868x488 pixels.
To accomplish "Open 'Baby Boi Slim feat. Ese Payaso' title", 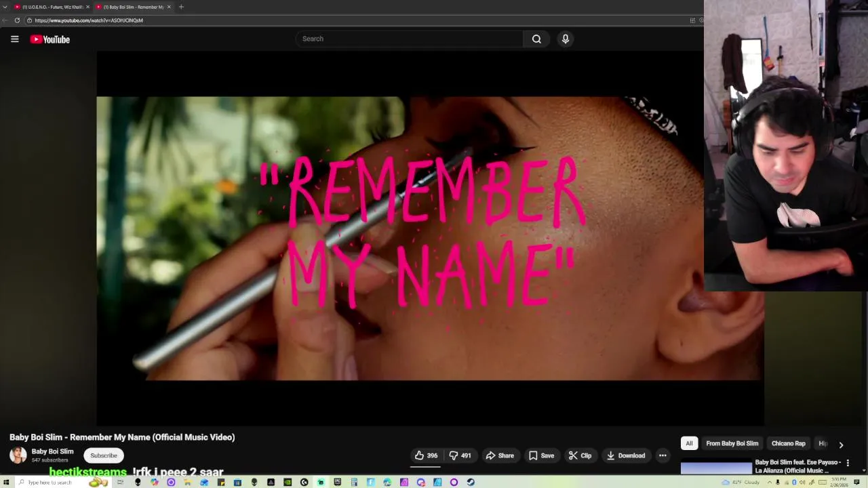I will pyautogui.click(x=797, y=466).
